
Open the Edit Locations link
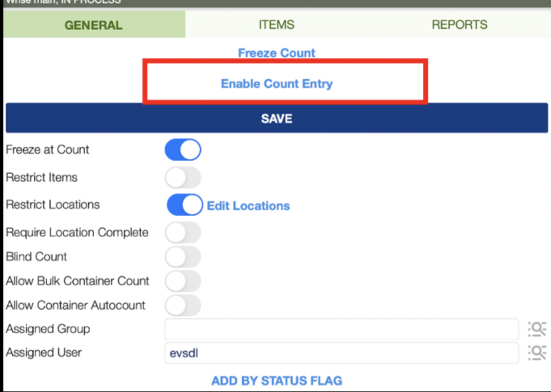click(x=248, y=206)
